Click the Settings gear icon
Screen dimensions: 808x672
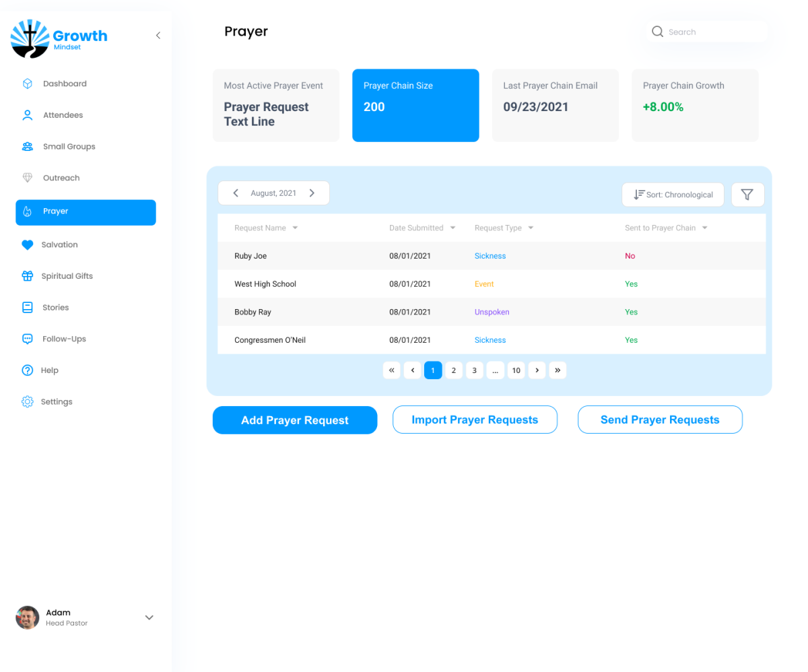click(28, 402)
